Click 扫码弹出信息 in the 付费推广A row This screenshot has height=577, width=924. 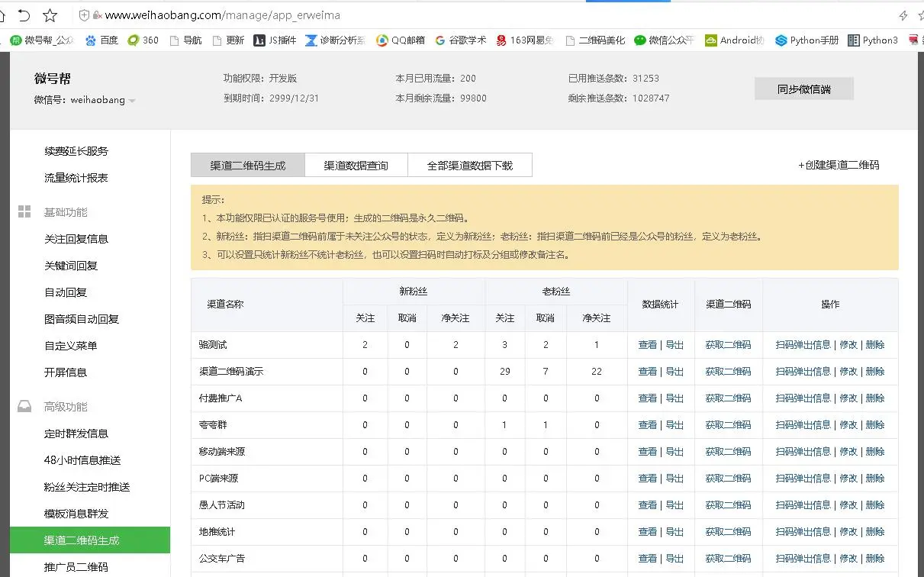(803, 398)
